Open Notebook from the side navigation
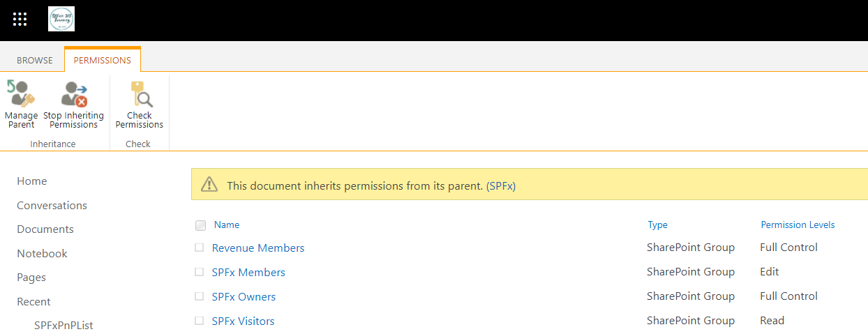 point(42,253)
